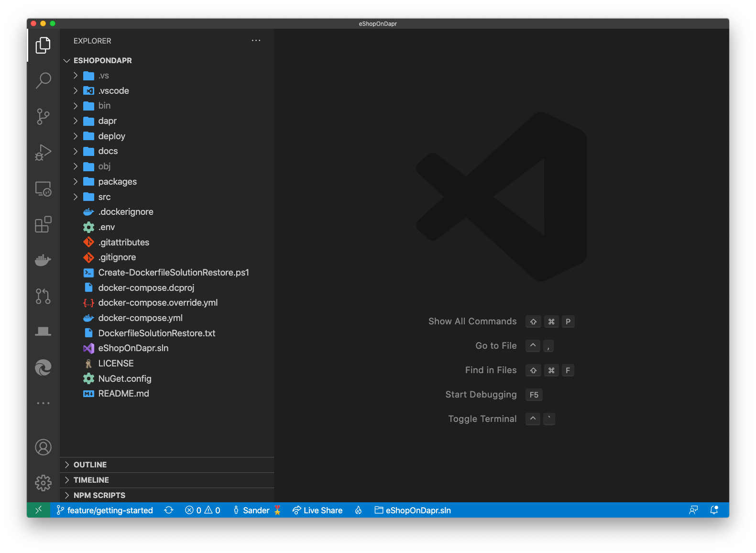Switch branch feature/getting-started
756x553 pixels.
click(x=105, y=510)
